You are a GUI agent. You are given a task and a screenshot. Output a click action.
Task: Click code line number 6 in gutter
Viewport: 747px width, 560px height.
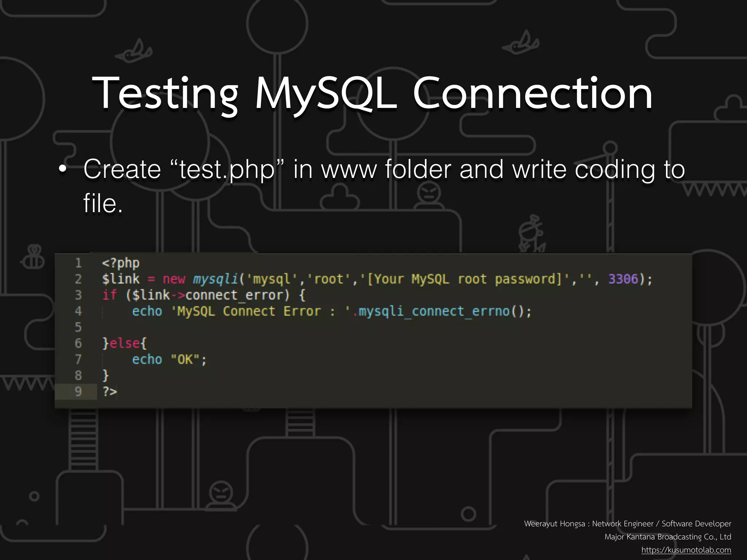click(x=78, y=343)
